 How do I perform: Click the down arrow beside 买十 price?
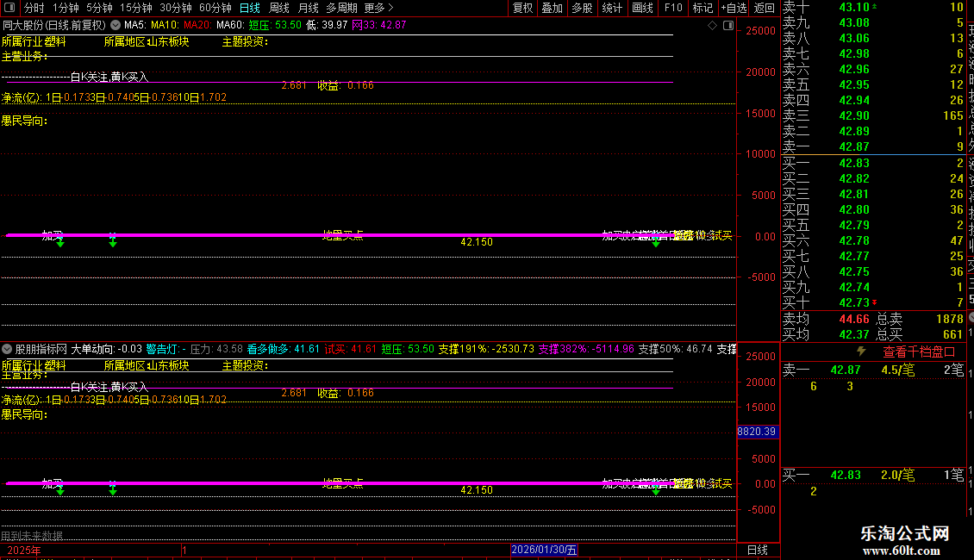tap(875, 302)
